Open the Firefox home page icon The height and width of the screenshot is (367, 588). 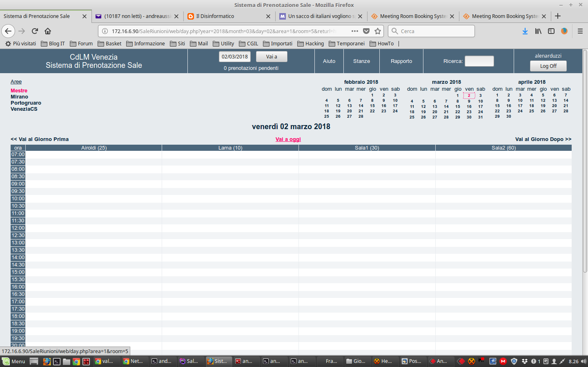click(x=48, y=31)
